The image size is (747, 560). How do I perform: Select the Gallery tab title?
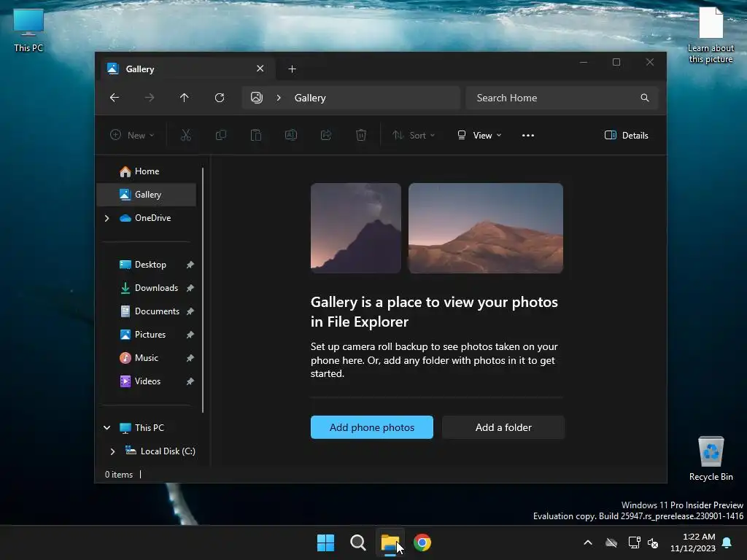pos(140,69)
